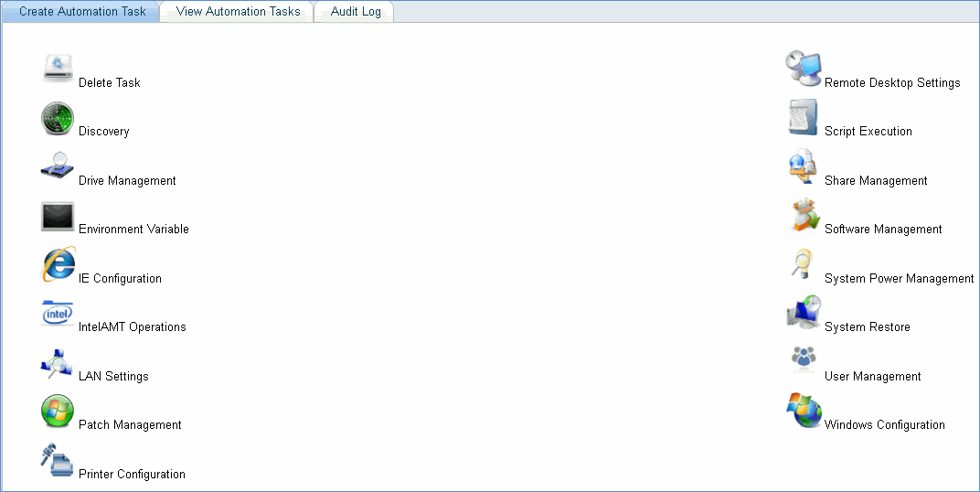Switch to the View Automation Tasks tab
The width and height of the screenshot is (980, 492).
pyautogui.click(x=238, y=12)
